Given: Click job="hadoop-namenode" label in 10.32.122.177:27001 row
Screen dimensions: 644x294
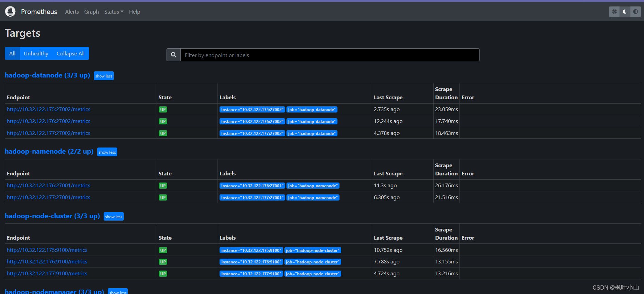Looking at the screenshot, I should (313, 197).
